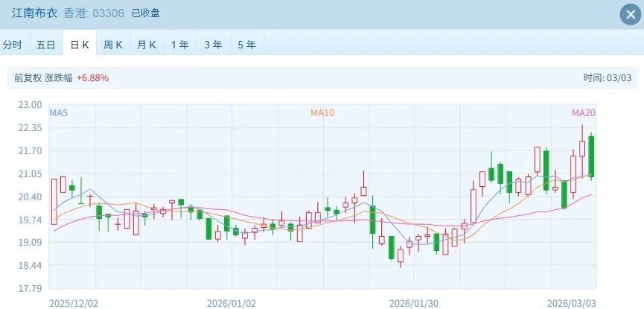The height and width of the screenshot is (309, 644).
Task: Click the 21.70 price axis label
Action: (30, 151)
